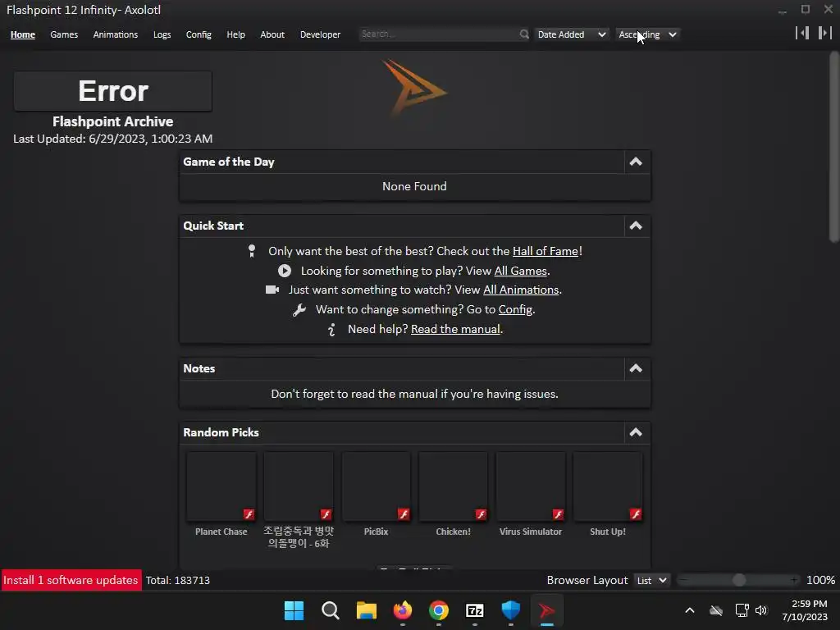
Task: Click the page vertical scrollbar
Action: 834,147
